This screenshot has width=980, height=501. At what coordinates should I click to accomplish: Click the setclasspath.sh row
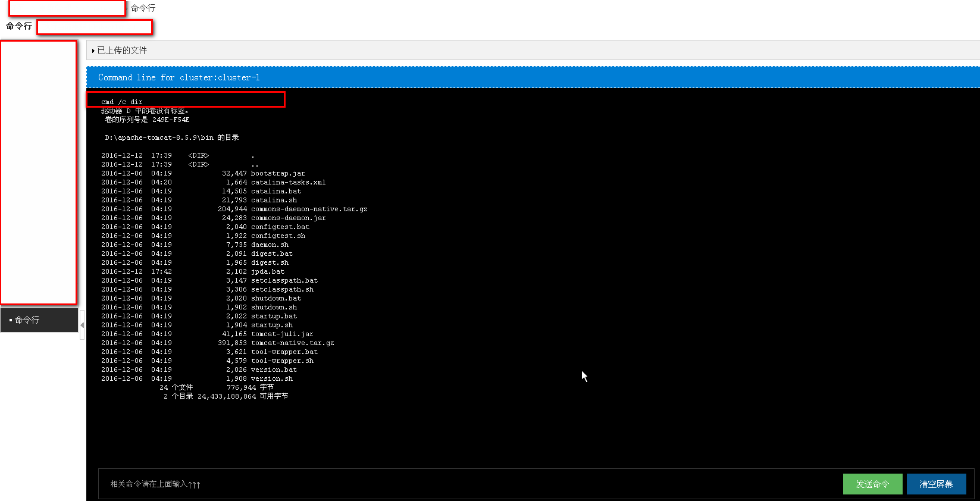coord(207,289)
